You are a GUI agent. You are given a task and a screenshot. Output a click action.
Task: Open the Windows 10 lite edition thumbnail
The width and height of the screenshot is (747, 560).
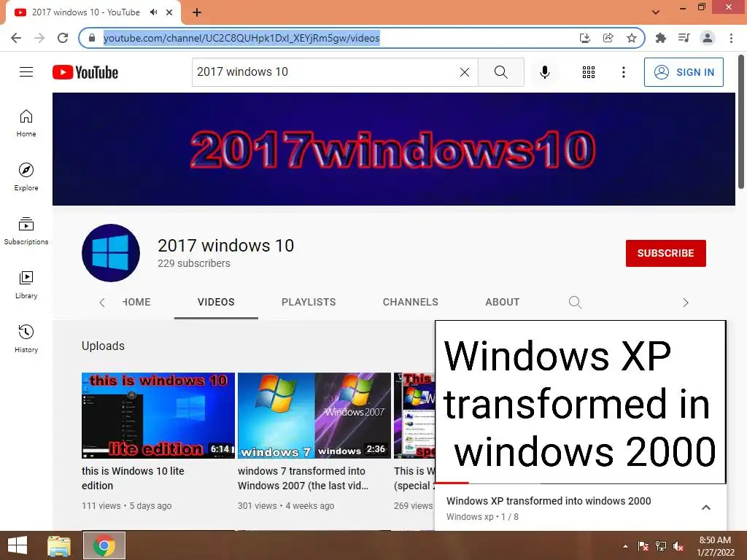pos(158,415)
